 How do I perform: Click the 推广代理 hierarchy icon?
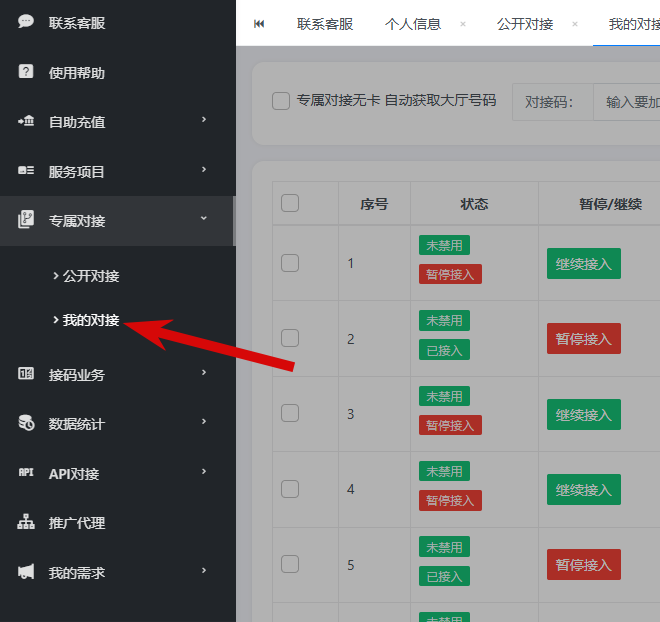26,521
